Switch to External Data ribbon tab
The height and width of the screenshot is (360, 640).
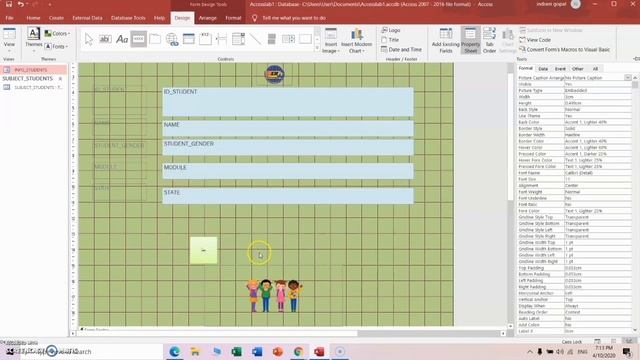point(87,18)
